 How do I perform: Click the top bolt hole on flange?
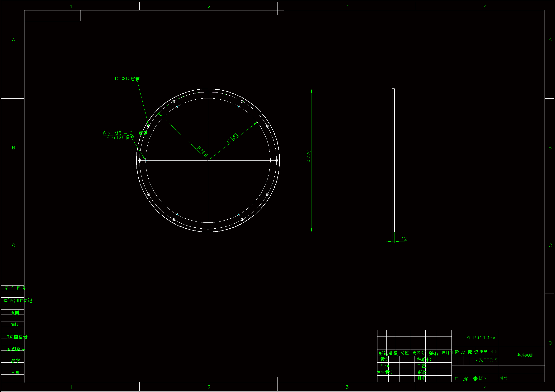(208, 92)
